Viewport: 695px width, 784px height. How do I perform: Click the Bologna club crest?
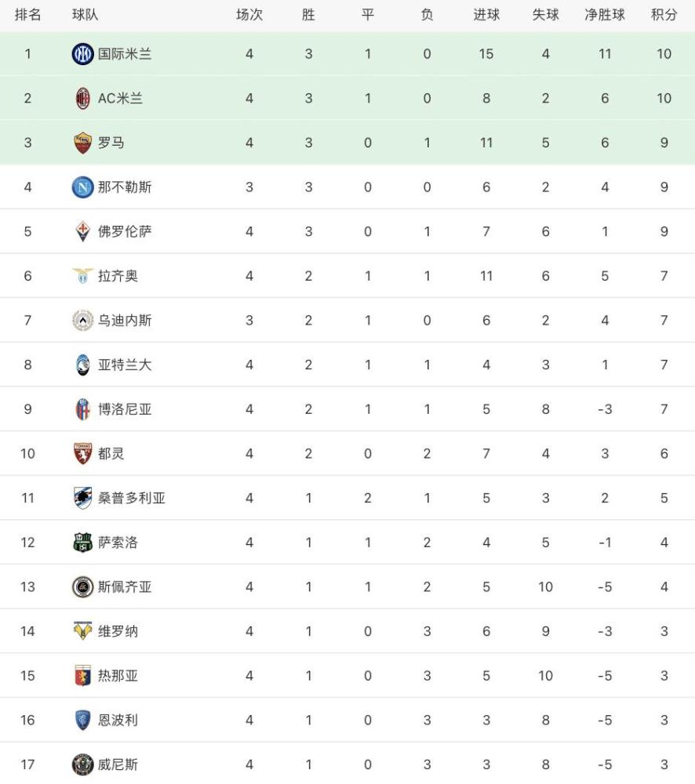pyautogui.click(x=82, y=409)
